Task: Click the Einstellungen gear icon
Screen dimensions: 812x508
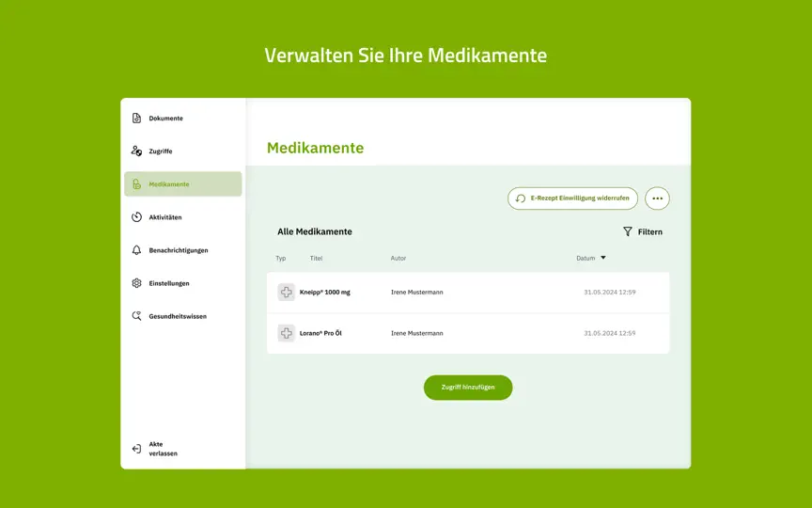Action: point(136,283)
